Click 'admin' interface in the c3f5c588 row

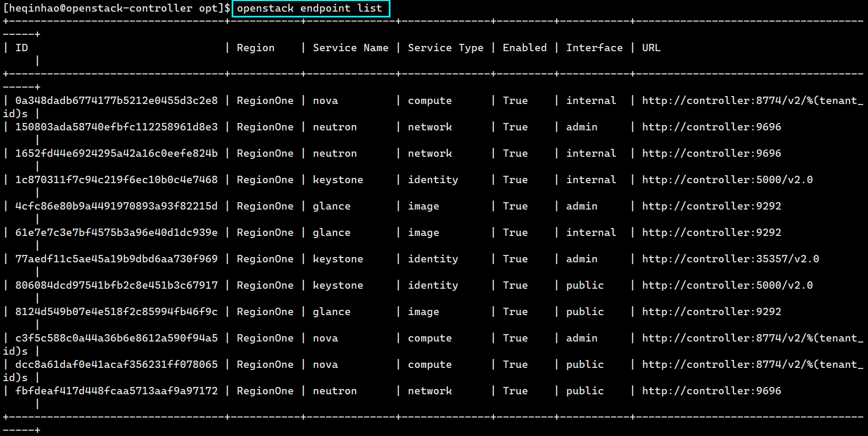581,338
